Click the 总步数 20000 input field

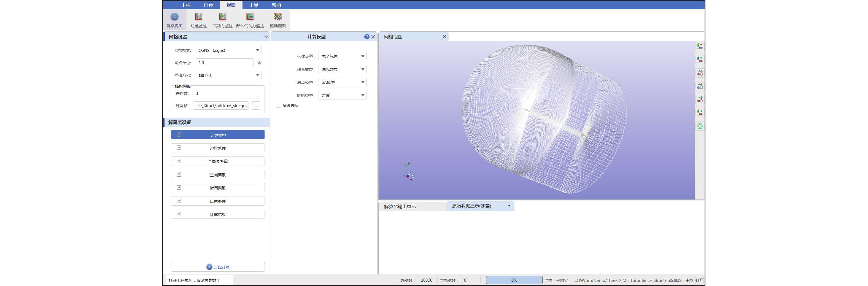click(x=427, y=280)
